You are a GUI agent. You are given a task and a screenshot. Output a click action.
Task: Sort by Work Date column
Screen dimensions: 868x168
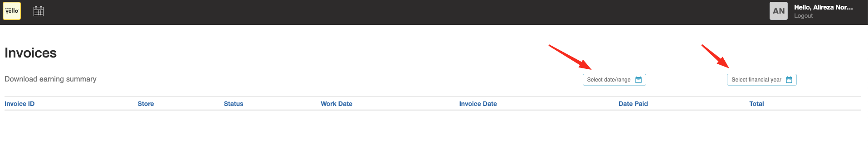(x=336, y=104)
